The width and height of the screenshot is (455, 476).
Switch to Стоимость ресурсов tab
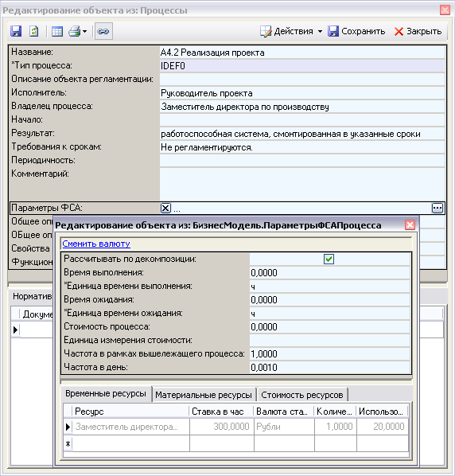(302, 395)
